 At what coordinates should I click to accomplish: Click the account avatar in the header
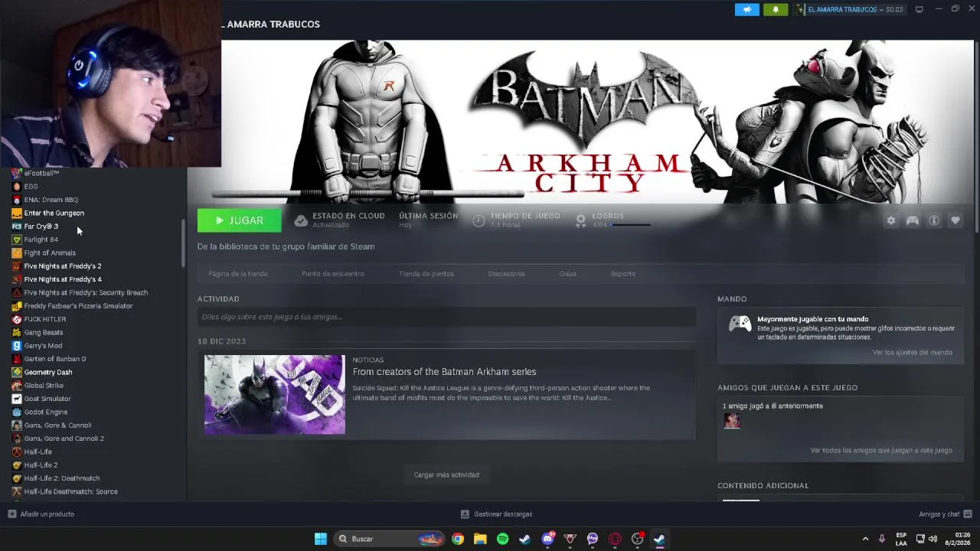click(x=800, y=9)
